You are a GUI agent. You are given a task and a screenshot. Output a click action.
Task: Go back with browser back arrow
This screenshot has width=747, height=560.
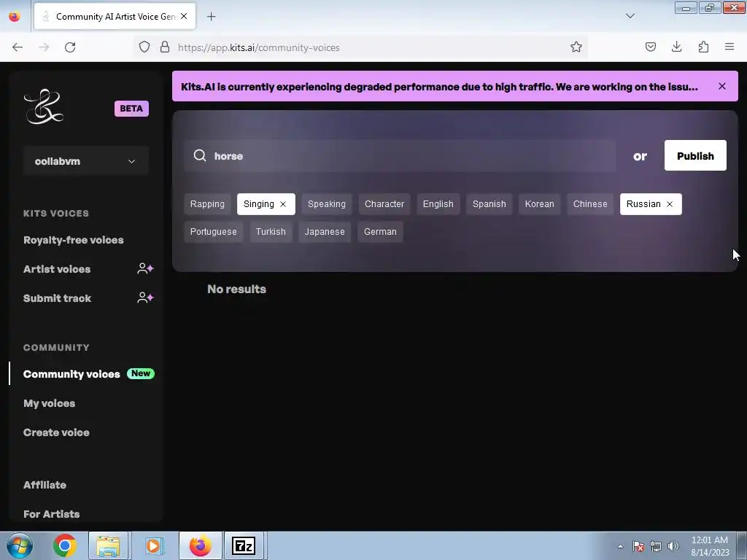click(18, 47)
